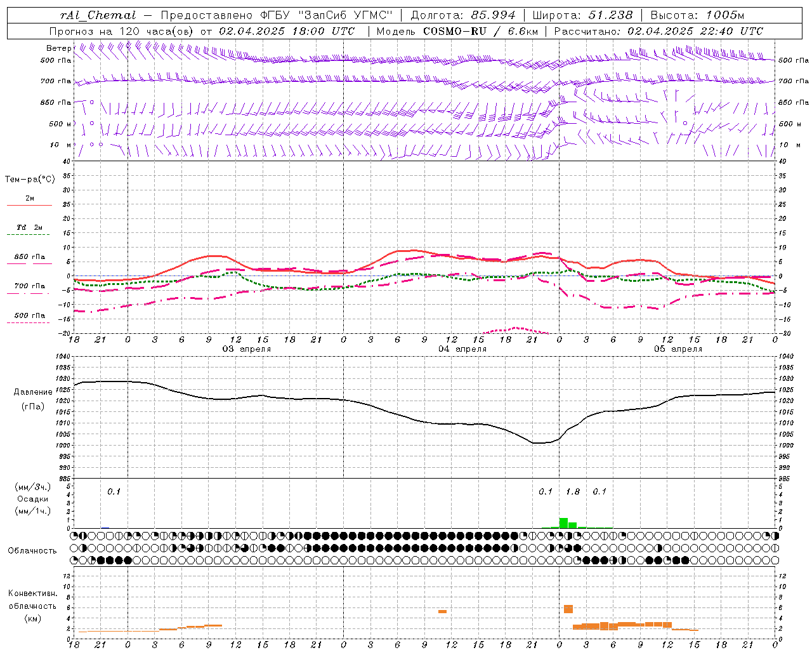Click the 'Конвективн.' convective cloud label

pos(33,594)
